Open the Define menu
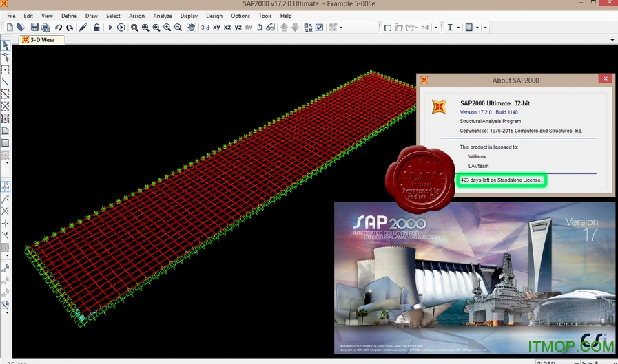This screenshot has width=618, height=364. click(69, 16)
